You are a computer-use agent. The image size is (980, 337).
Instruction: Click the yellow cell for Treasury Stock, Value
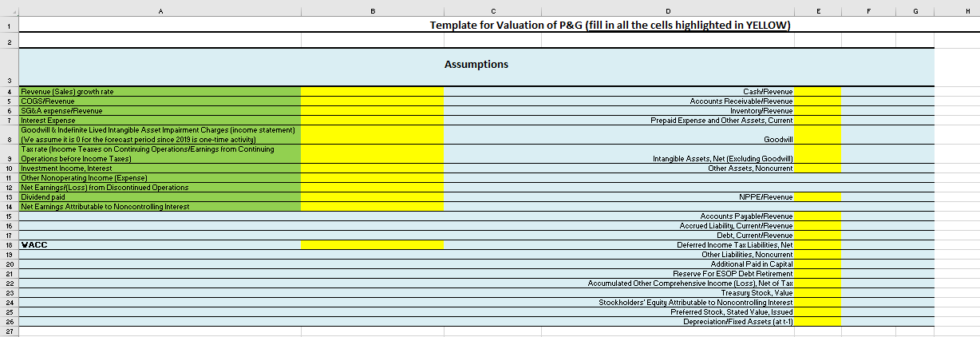coord(817,293)
